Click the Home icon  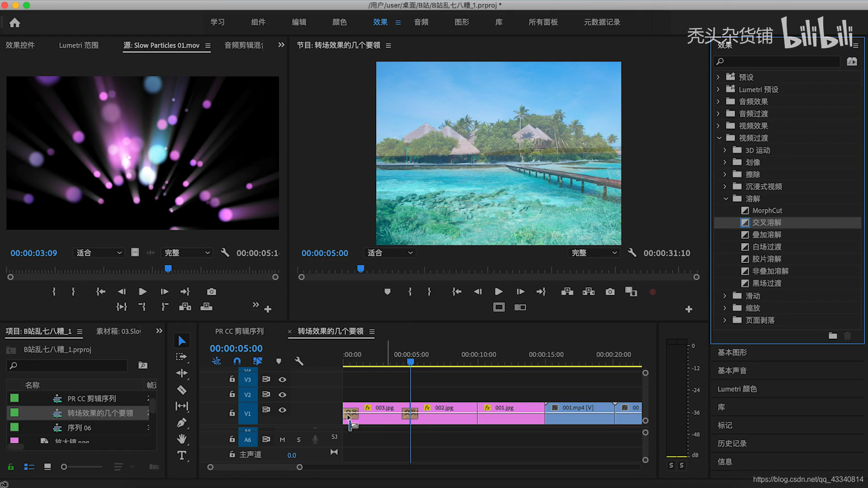14,23
